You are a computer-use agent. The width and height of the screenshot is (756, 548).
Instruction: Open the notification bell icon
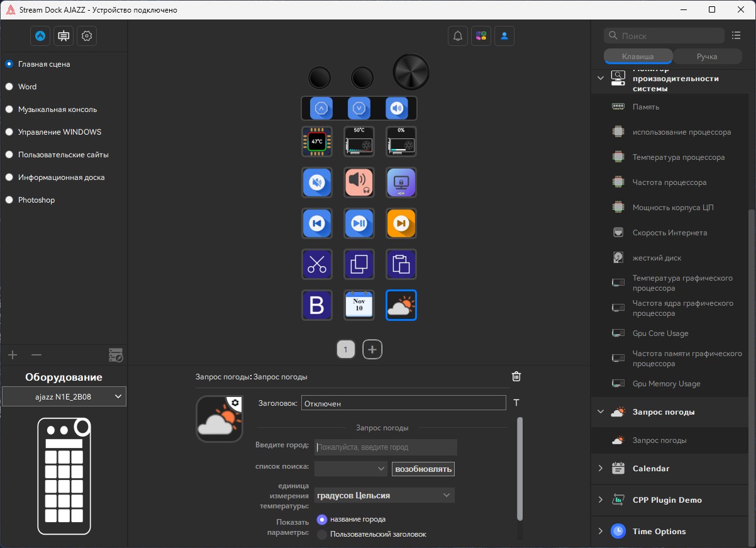tap(458, 36)
